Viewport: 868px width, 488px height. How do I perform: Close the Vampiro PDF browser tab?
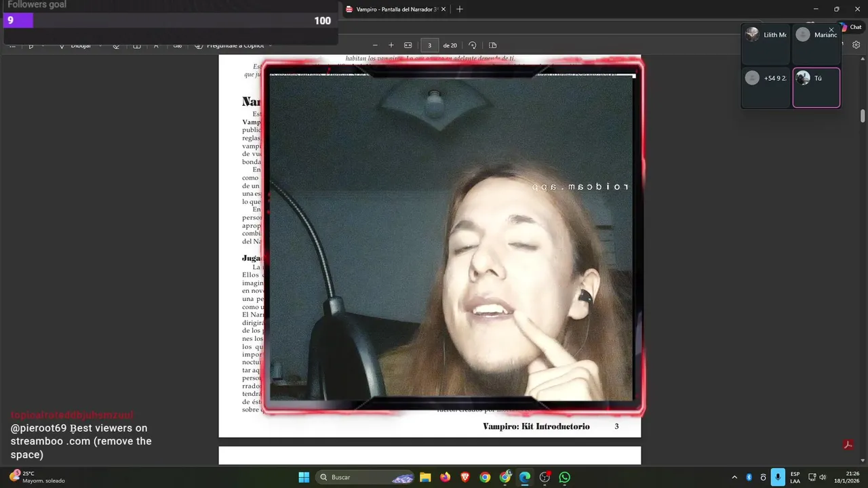click(x=443, y=9)
